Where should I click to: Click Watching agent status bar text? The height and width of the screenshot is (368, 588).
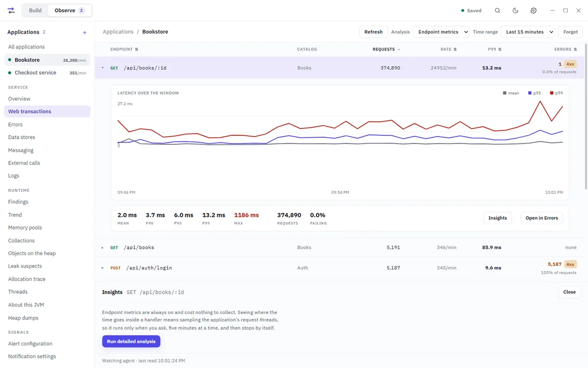pos(144,361)
